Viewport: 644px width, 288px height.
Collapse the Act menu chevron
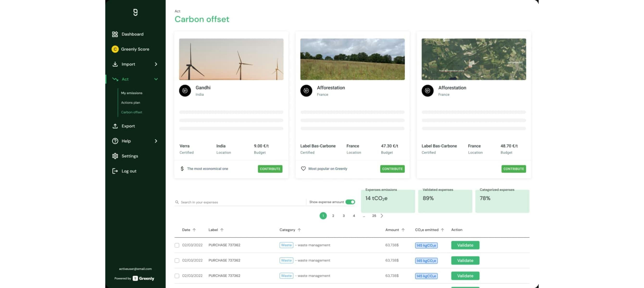click(x=156, y=79)
